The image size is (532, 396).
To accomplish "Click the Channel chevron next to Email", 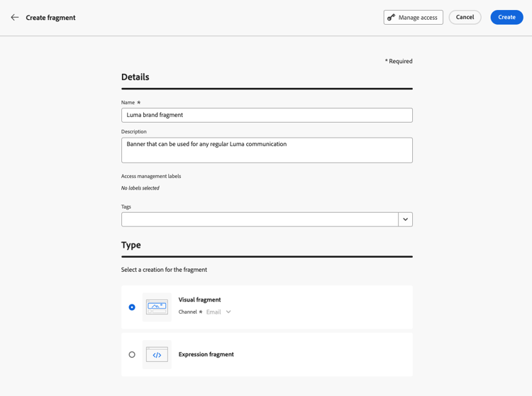I will (228, 312).
